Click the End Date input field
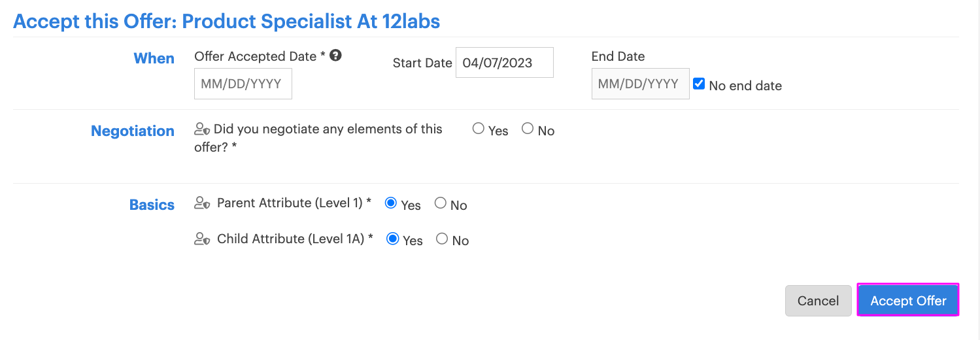980x340 pixels. tap(641, 84)
